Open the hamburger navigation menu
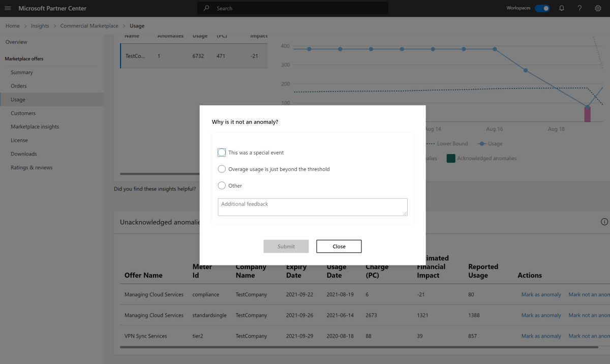This screenshot has width=610, height=364. [8, 8]
